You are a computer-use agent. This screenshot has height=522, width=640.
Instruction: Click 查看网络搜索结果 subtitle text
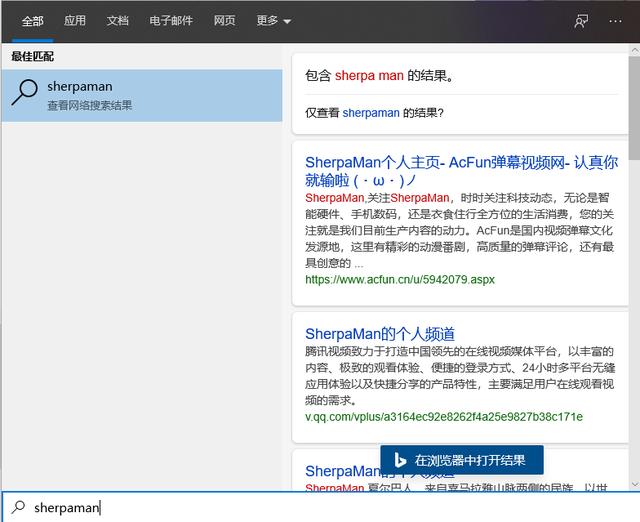90,105
